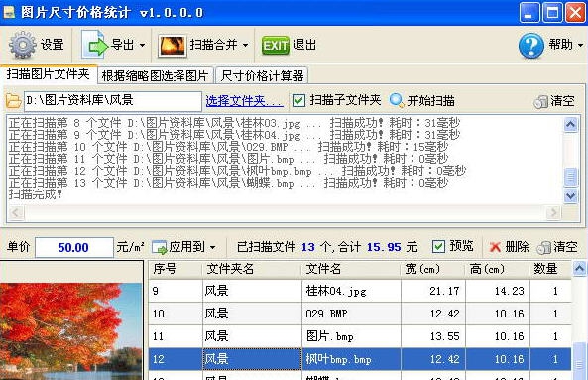The image size is (588, 380).
Task: Click the log horizontal scroll left arrow
Action: click(x=16, y=213)
